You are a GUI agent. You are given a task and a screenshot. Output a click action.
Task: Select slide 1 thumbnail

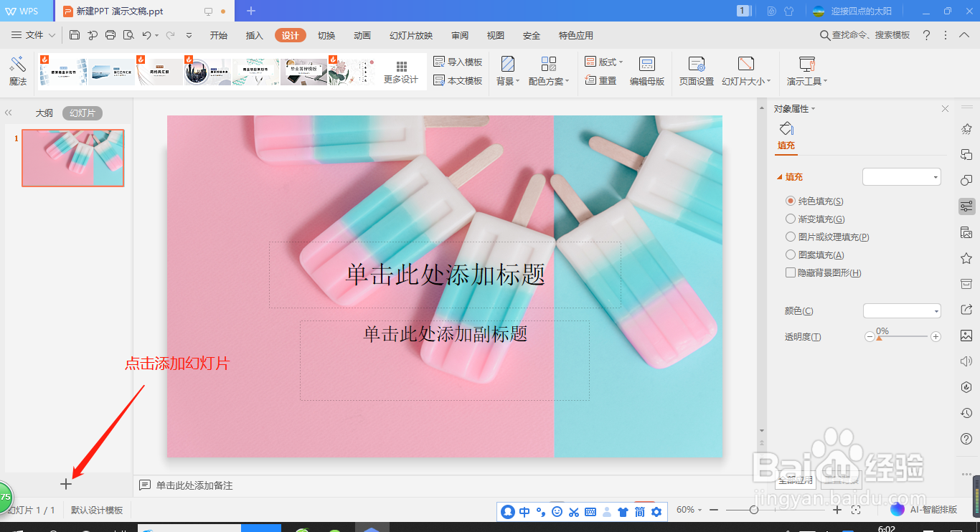(x=72, y=158)
